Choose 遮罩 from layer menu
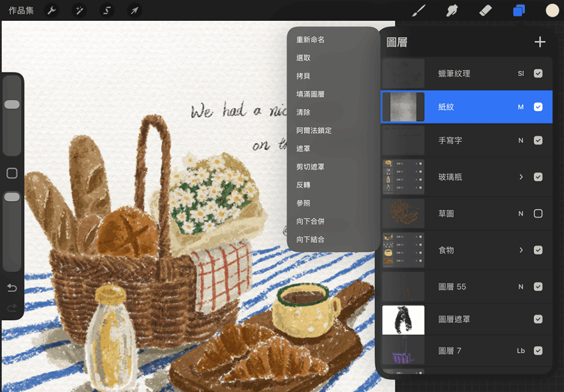 click(x=303, y=149)
